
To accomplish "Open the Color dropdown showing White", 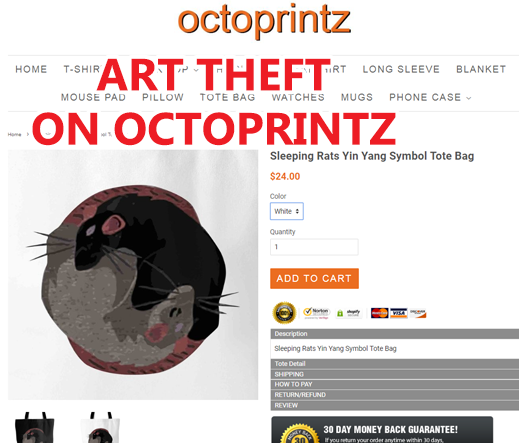I will tap(287, 211).
